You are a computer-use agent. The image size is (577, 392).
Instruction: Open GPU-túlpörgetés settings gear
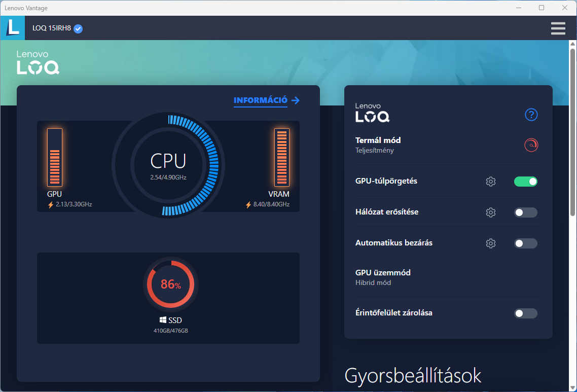(490, 182)
